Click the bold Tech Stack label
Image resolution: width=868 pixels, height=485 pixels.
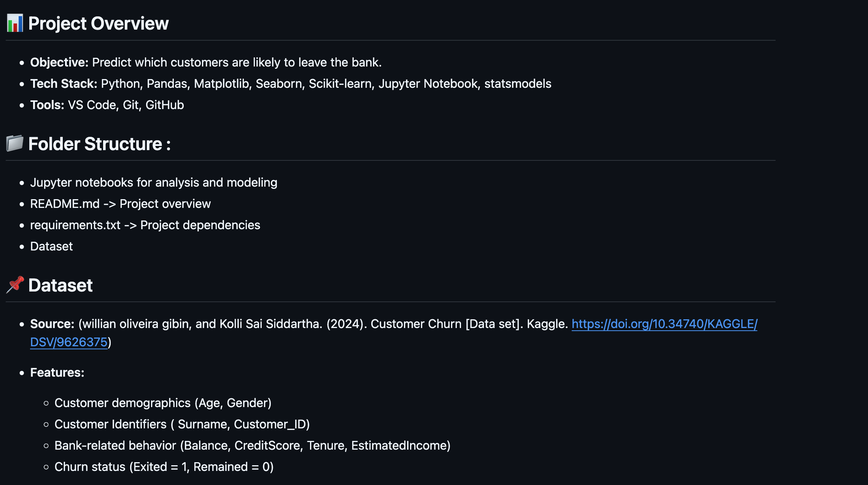tap(64, 84)
